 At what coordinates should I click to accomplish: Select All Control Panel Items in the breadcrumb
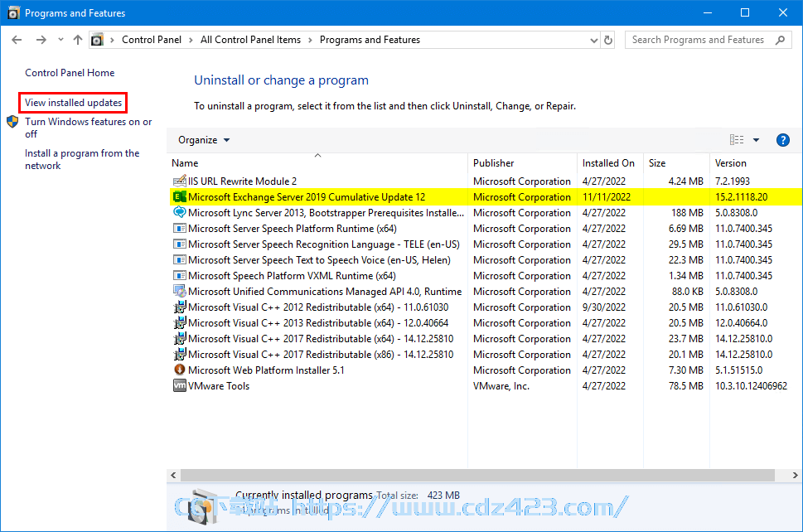pos(250,40)
